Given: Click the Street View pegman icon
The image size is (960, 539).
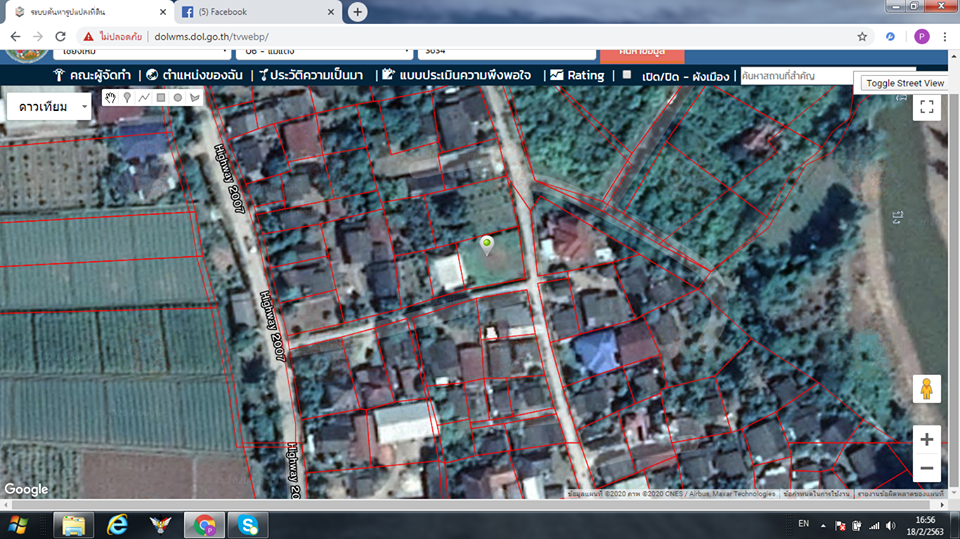Looking at the screenshot, I should pos(926,389).
